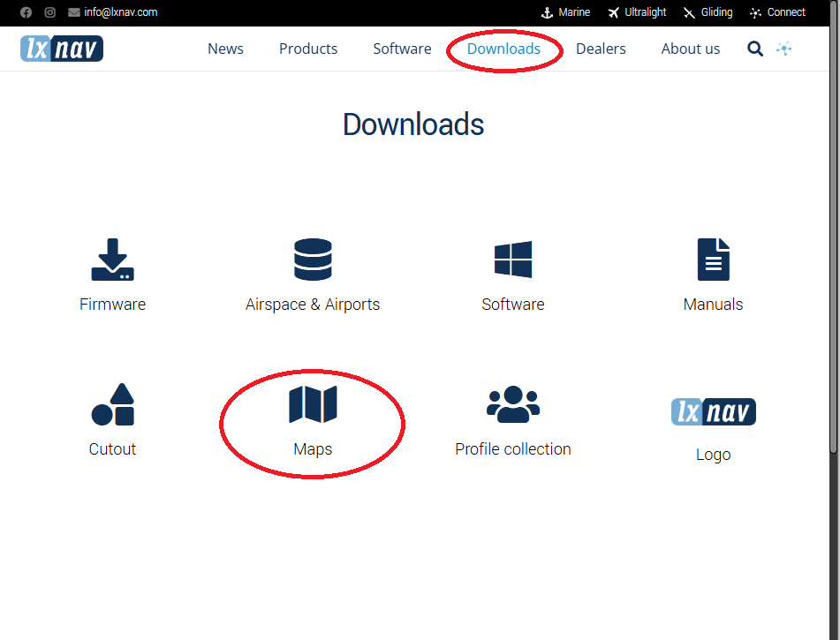
Task: Go to the Dealers menu item
Action: click(x=601, y=49)
